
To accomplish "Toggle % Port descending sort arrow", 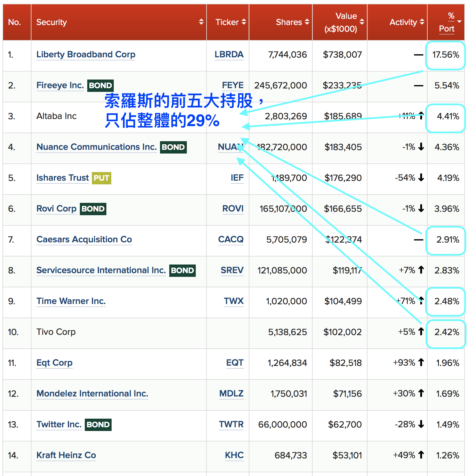I will pyautogui.click(x=459, y=22).
